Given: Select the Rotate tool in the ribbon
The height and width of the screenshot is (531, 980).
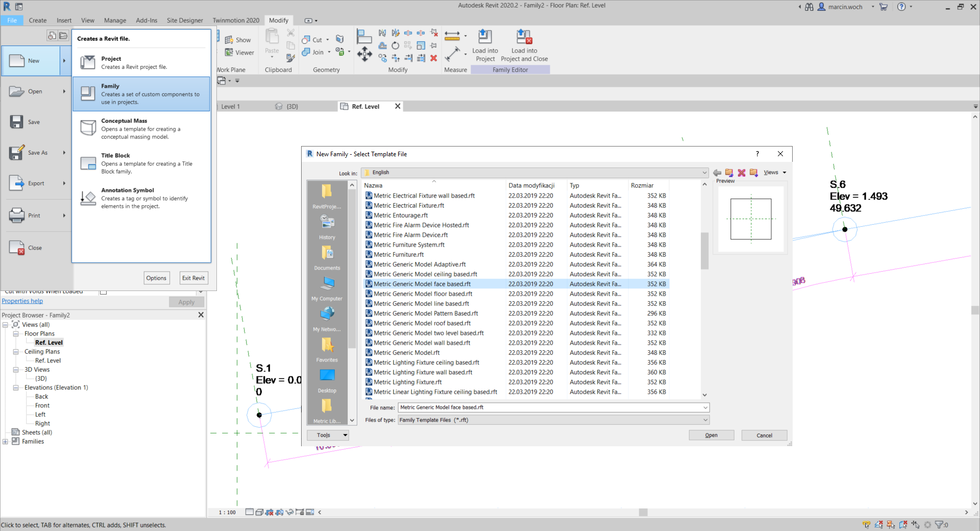Looking at the screenshot, I should [396, 45].
